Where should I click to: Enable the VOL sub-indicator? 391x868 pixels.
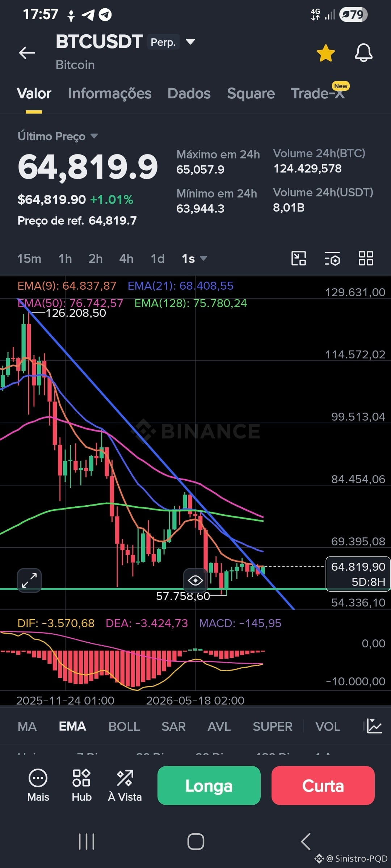pyautogui.click(x=328, y=726)
